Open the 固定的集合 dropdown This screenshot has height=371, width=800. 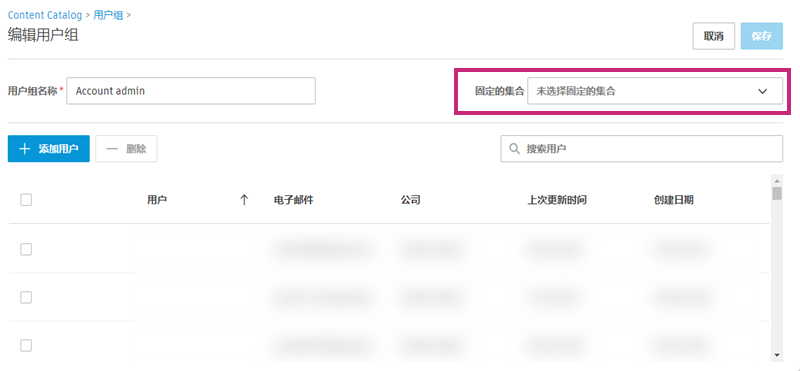coord(655,91)
